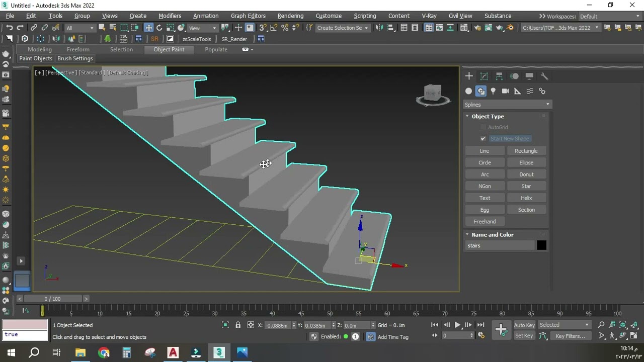This screenshot has width=644, height=362.
Task: Click the Freehand spline button
Action: [x=485, y=222]
